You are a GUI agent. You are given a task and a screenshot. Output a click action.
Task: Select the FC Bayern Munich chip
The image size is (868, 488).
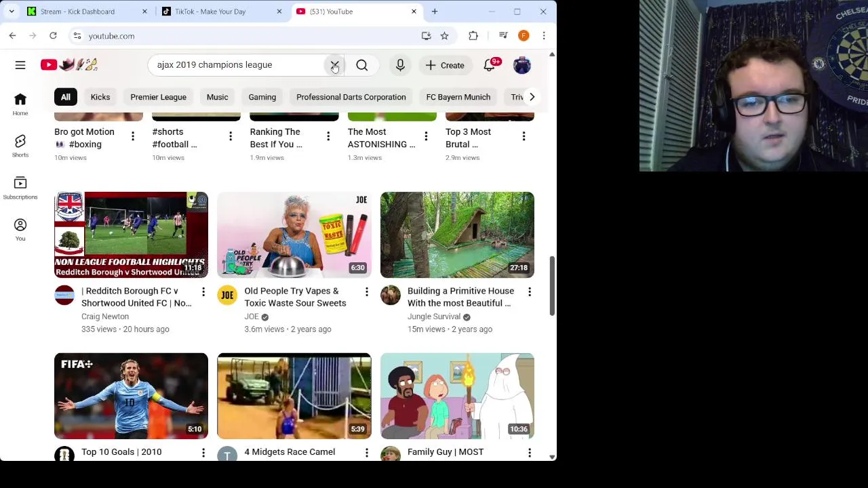click(458, 97)
